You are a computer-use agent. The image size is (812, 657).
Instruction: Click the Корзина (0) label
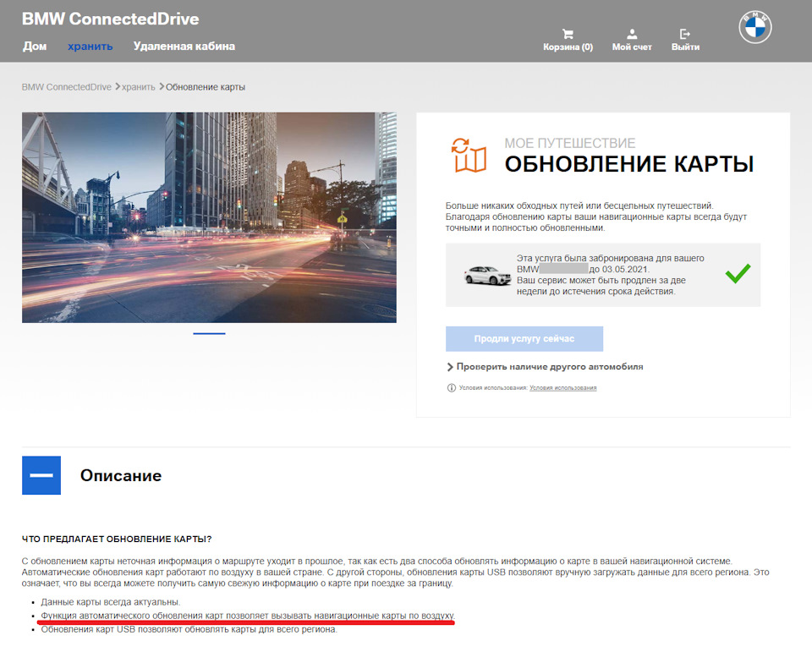click(568, 47)
